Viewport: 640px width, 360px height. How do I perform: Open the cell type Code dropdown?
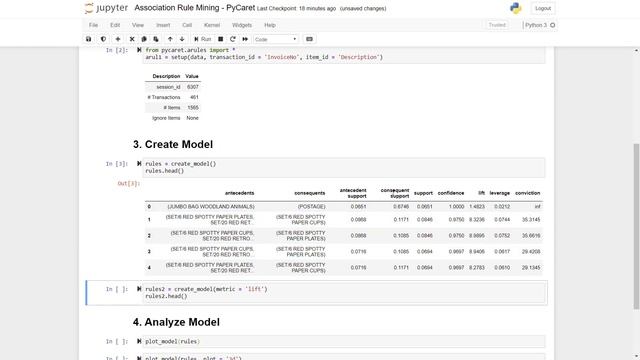(x=276, y=39)
